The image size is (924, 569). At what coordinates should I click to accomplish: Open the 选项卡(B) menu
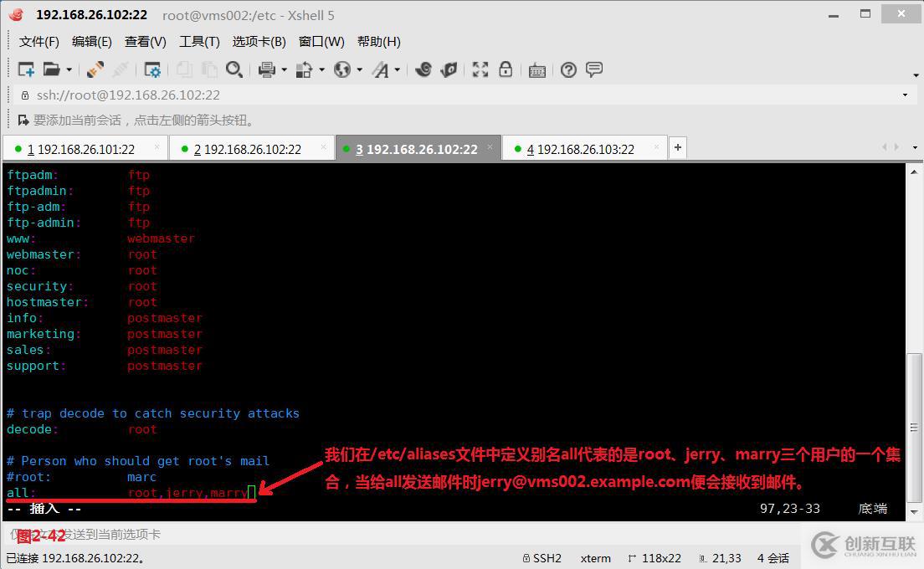(259, 41)
